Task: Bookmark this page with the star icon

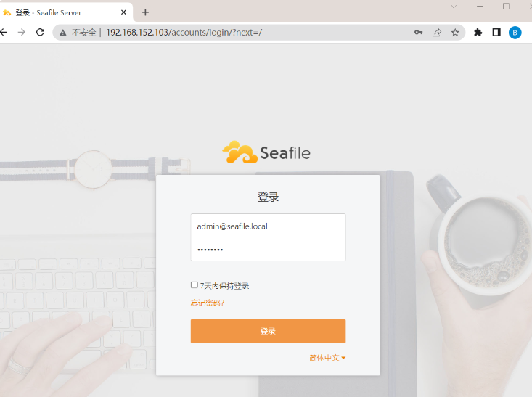Action: pos(455,32)
